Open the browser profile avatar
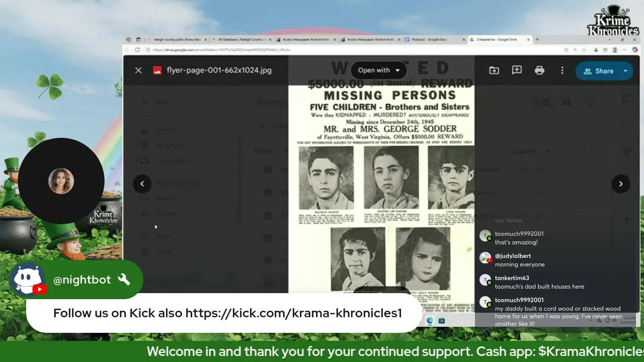 pyautogui.click(x=615, y=50)
